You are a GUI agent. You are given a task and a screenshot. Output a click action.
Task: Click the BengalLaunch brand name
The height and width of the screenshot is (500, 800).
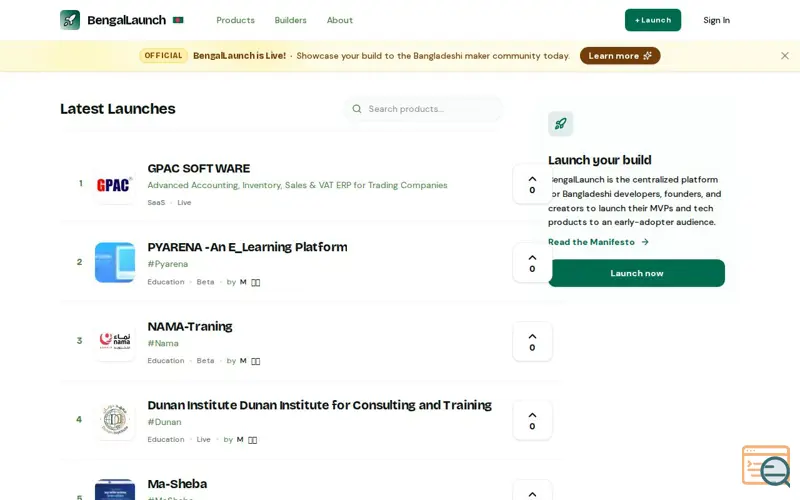click(127, 20)
